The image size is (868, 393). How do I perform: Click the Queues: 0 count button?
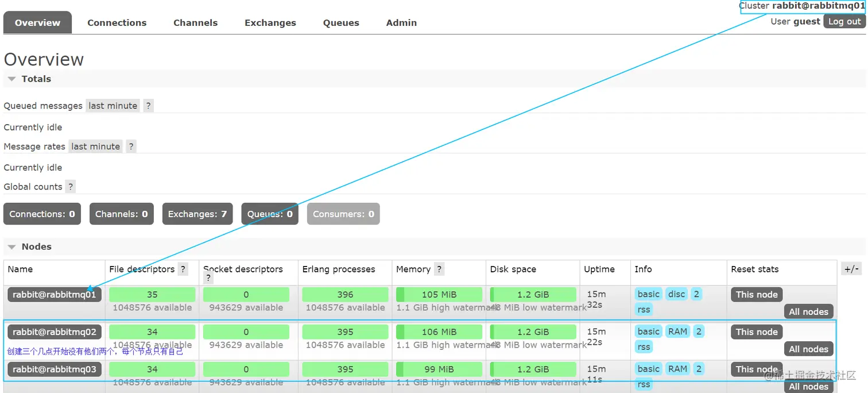click(x=270, y=214)
